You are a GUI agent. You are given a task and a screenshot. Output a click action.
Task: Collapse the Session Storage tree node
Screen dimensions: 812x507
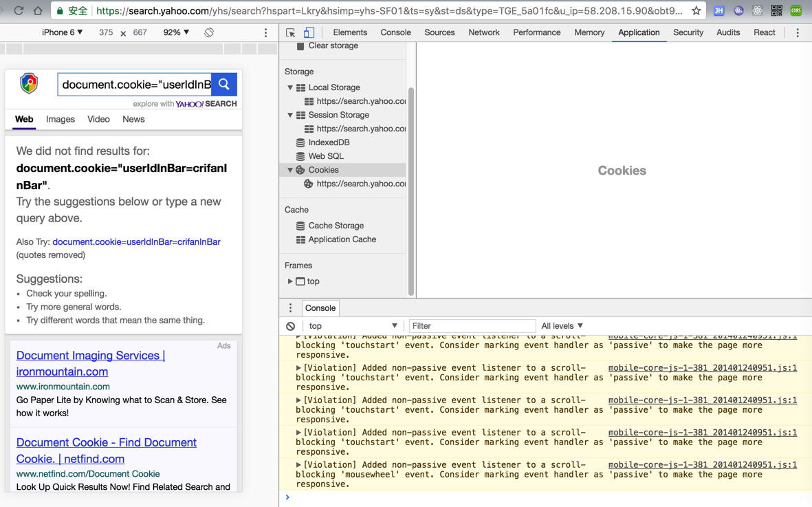pos(290,115)
